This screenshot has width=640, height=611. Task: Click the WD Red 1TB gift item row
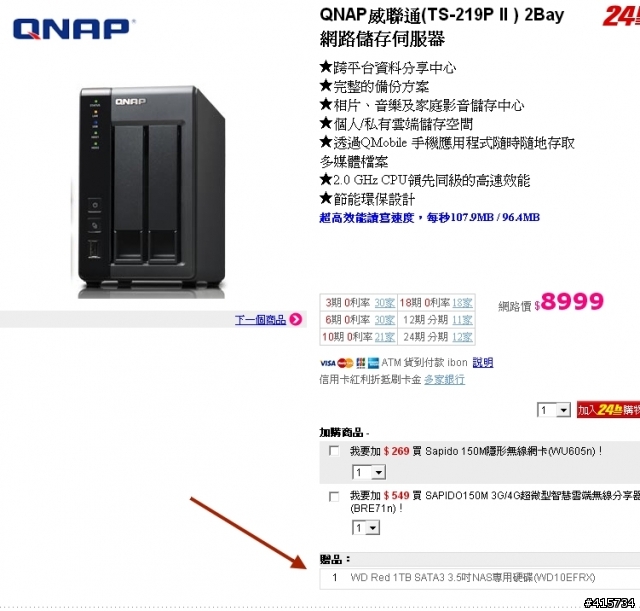480,578
